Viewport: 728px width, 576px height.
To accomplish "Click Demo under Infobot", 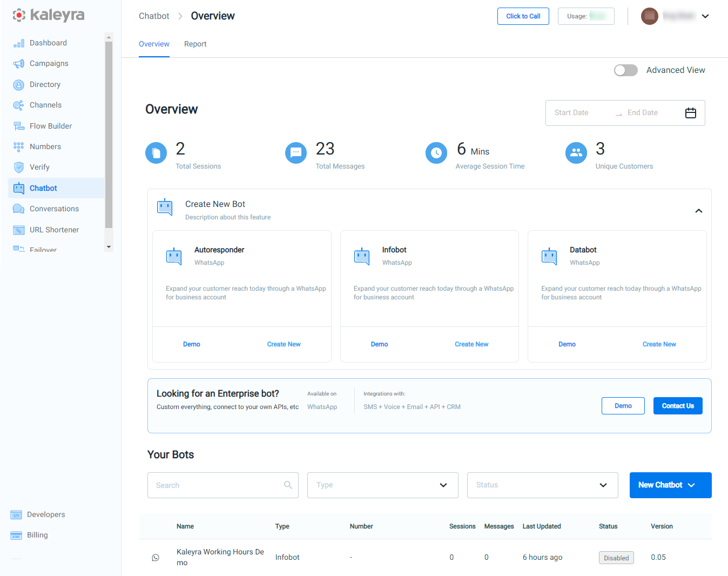I will (380, 344).
